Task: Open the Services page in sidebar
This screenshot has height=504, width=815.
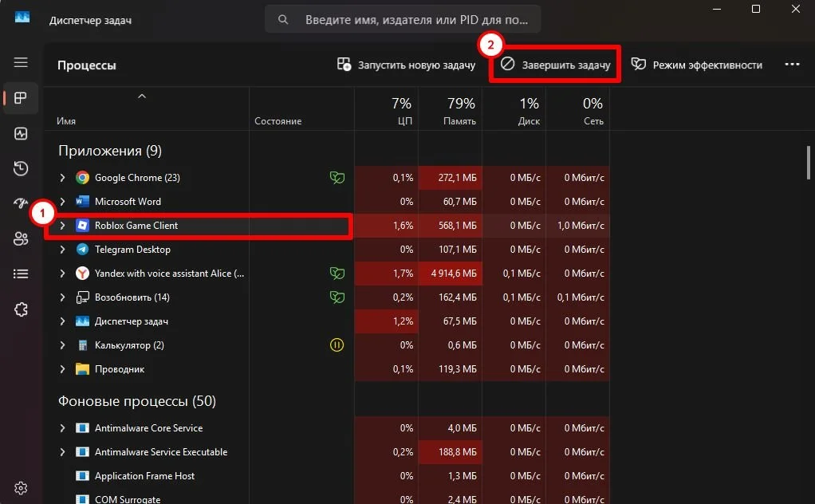Action: click(x=21, y=309)
